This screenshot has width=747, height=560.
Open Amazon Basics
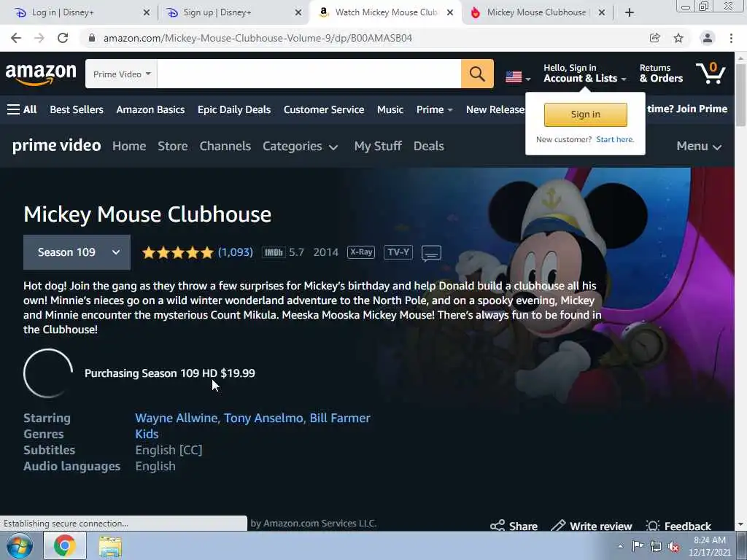pos(150,109)
